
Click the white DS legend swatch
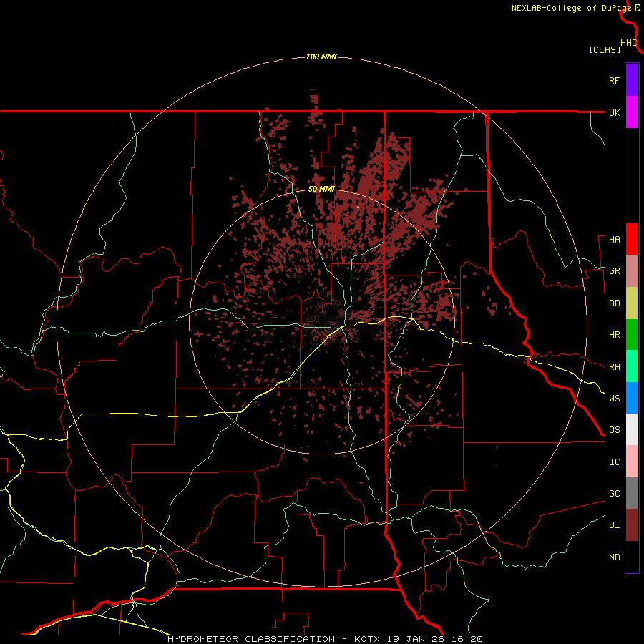632,429
